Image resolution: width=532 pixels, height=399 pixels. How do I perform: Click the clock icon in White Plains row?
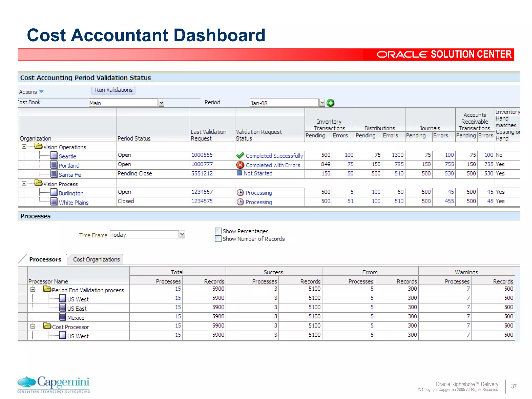click(240, 202)
